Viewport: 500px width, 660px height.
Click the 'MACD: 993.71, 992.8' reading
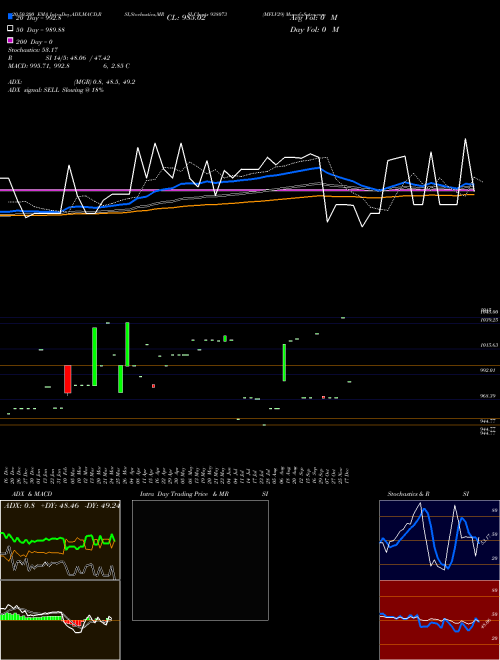[x=39, y=66]
